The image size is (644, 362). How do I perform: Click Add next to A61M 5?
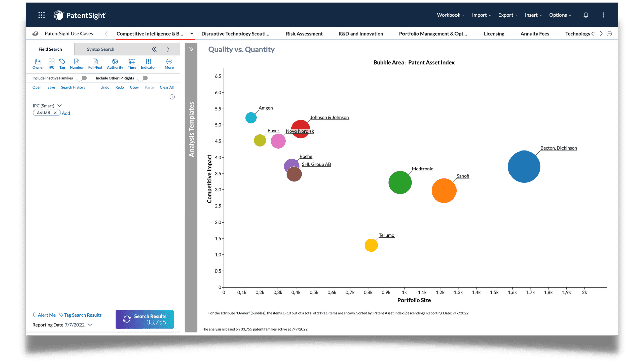tap(66, 113)
